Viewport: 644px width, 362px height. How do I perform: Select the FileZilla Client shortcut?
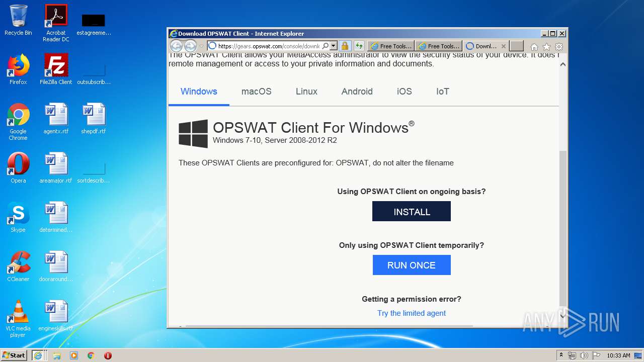(x=56, y=69)
